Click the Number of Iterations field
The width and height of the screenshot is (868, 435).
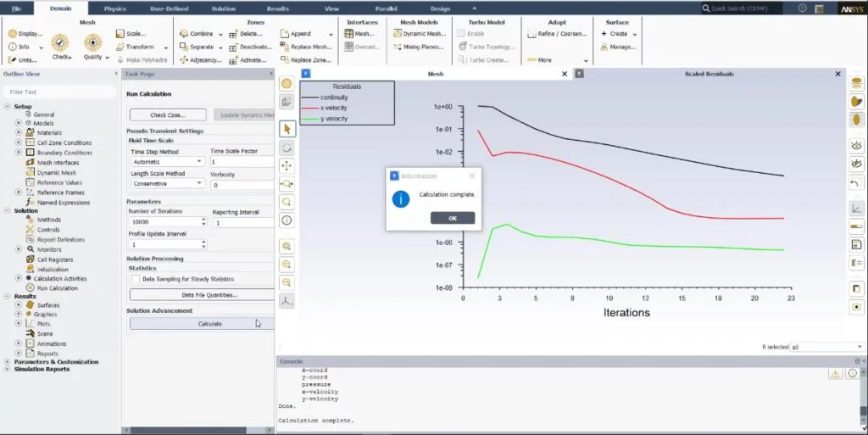click(x=164, y=221)
